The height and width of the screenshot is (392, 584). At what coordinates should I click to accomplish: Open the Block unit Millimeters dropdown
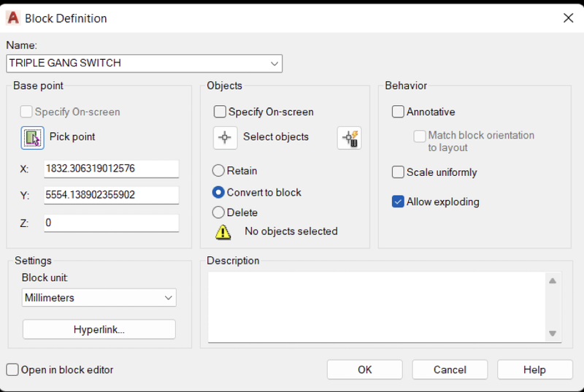(x=99, y=298)
